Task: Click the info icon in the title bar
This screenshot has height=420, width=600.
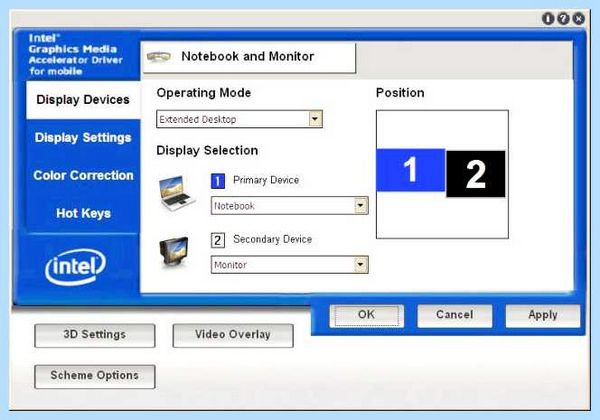Action: click(548, 18)
